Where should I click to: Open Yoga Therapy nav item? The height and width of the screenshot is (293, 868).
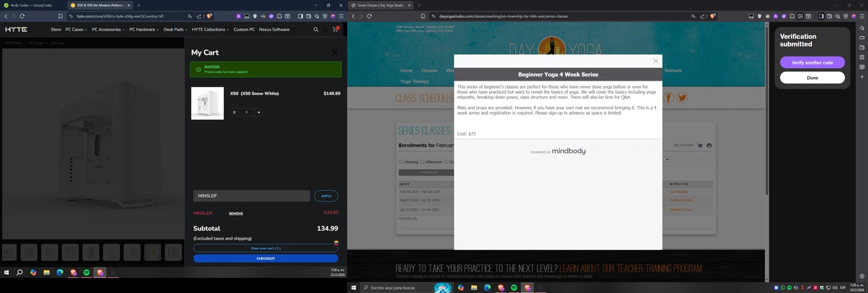(414, 82)
